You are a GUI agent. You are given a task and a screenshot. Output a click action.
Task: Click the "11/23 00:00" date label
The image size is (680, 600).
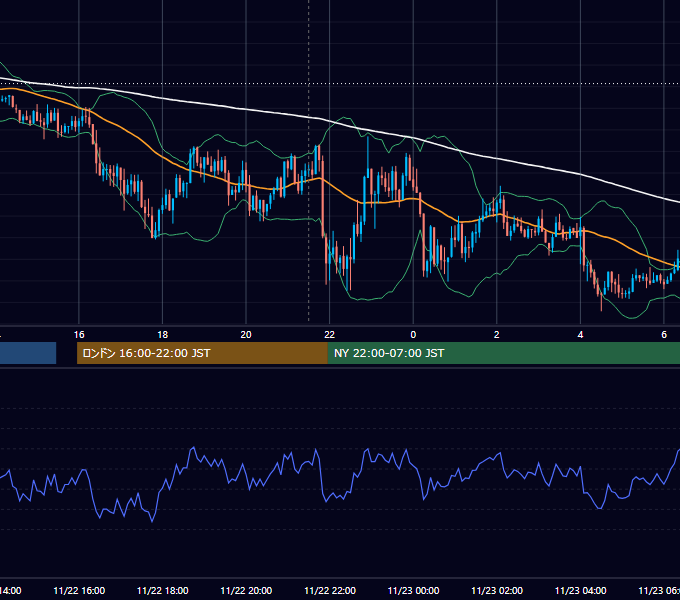point(413,590)
